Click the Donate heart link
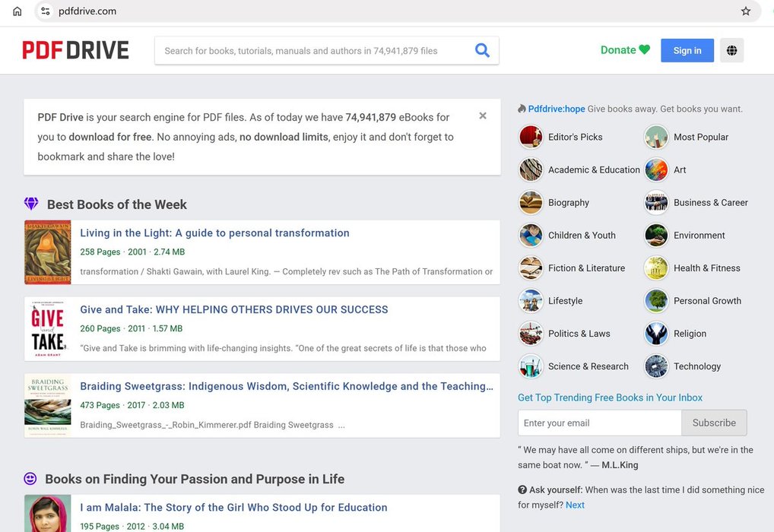Viewport: 774px width, 532px height. (x=625, y=50)
